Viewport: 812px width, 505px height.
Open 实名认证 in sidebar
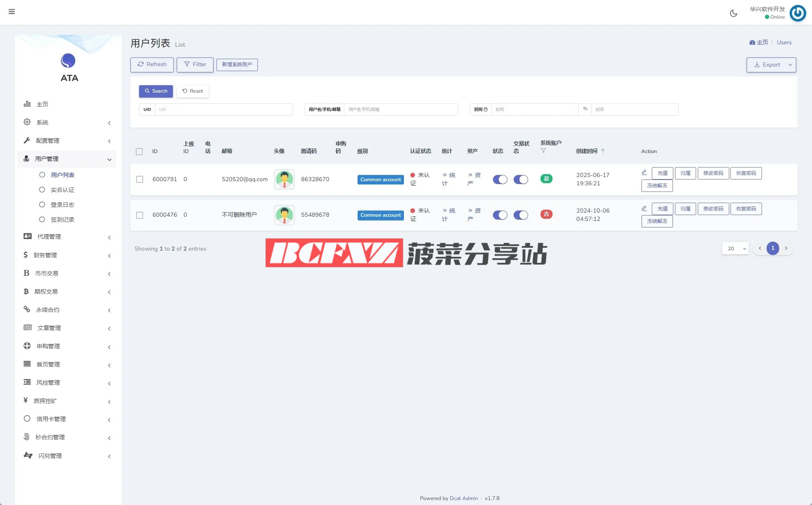click(62, 190)
